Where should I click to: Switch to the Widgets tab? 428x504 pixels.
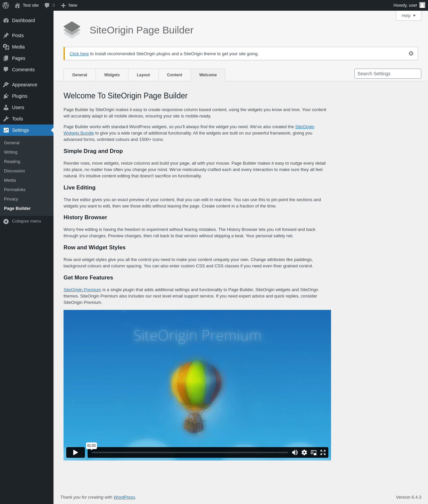pyautogui.click(x=112, y=75)
